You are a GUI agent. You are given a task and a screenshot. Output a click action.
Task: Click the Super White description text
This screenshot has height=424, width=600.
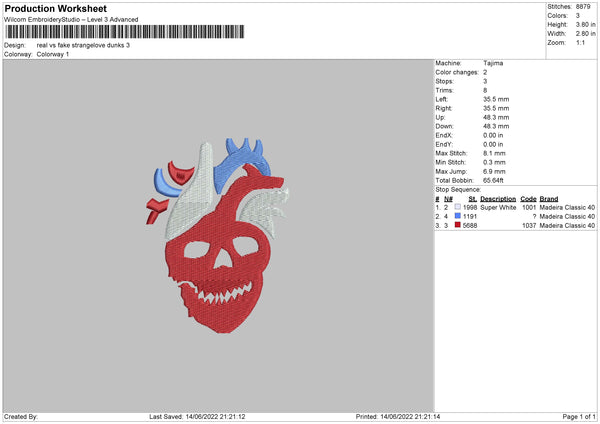tap(498, 207)
